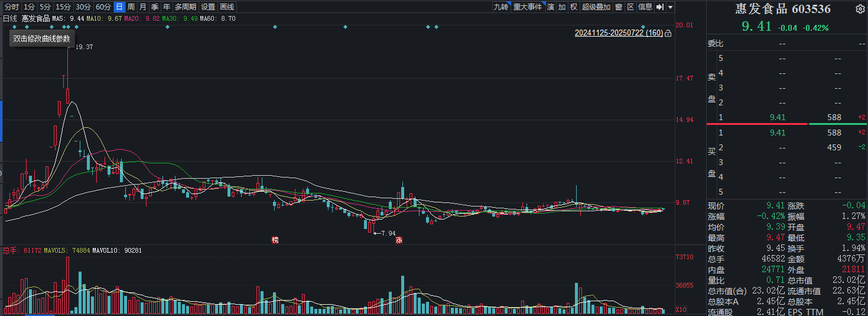Expand the dropdown arrow after the collapse icon
This screenshot has height=316, width=868.
671,8
